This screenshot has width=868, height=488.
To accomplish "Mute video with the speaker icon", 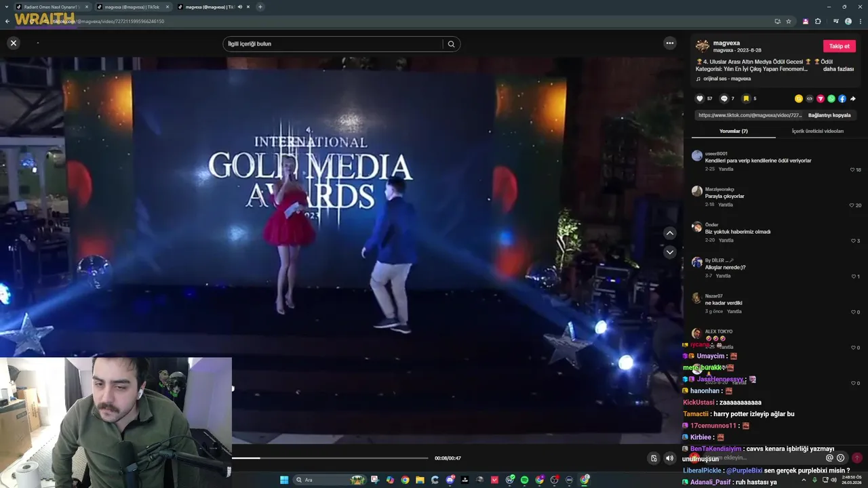I will pyautogui.click(x=669, y=458).
